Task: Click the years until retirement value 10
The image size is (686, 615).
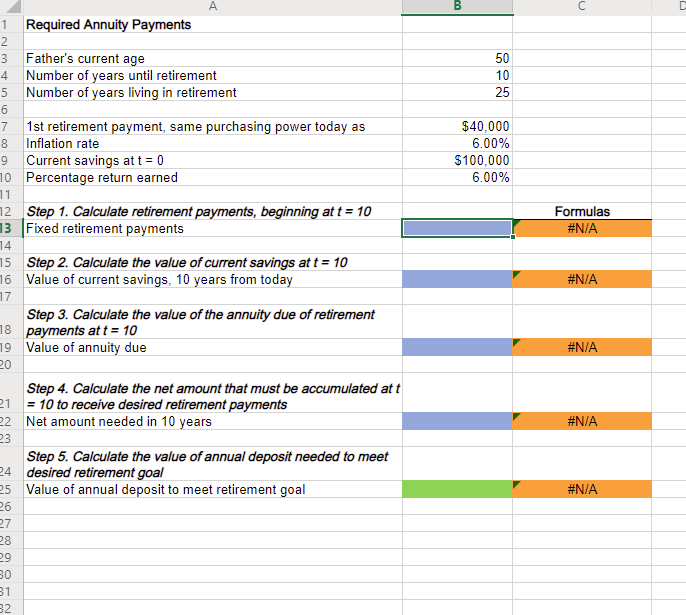Action: [x=457, y=75]
